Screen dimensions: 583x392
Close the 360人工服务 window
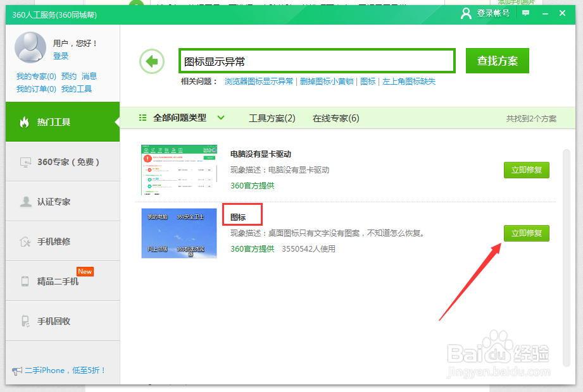click(x=562, y=13)
